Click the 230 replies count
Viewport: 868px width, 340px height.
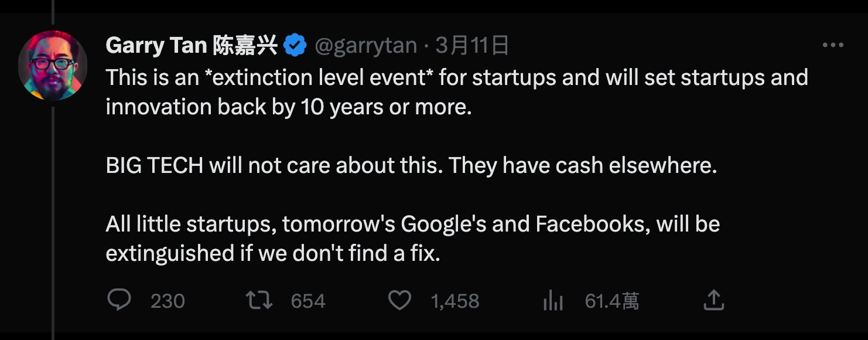click(x=168, y=301)
